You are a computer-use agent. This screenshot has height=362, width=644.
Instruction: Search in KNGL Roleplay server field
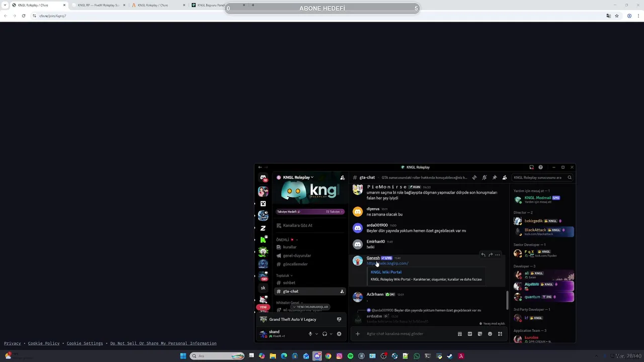point(542,177)
